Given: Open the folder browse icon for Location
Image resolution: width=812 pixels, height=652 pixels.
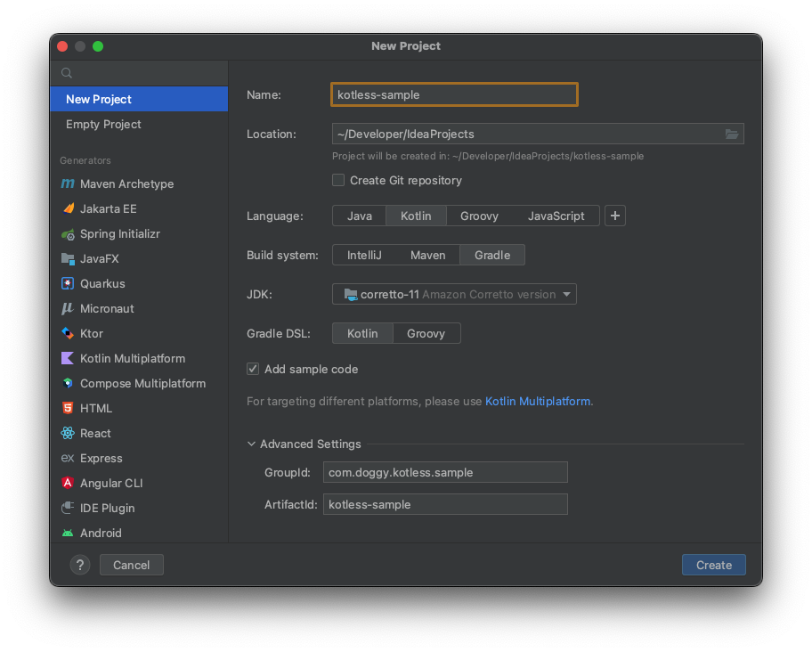Looking at the screenshot, I should (x=732, y=134).
